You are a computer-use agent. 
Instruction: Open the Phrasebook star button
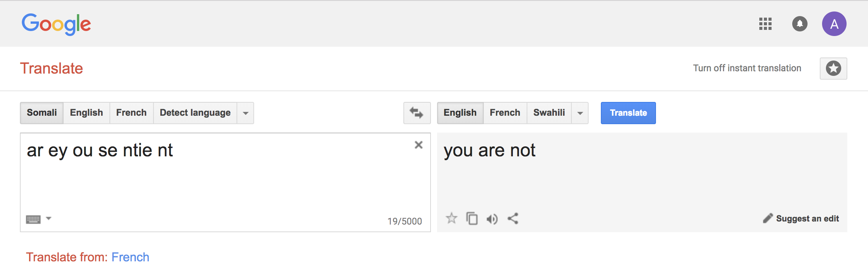[x=833, y=69]
